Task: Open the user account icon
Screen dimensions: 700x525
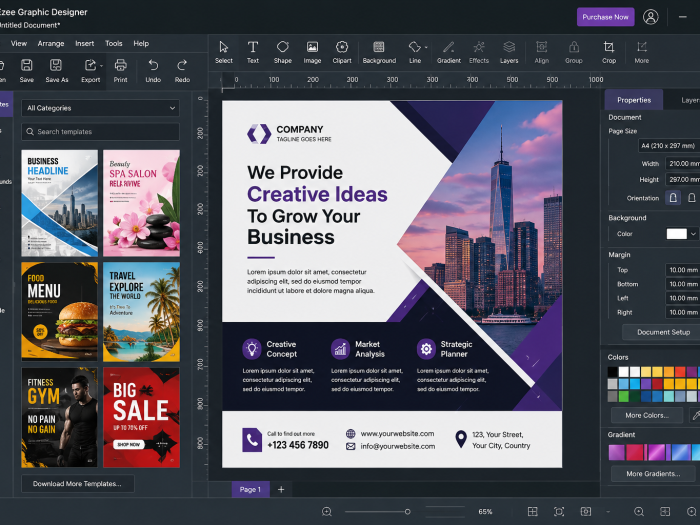Action: click(650, 17)
